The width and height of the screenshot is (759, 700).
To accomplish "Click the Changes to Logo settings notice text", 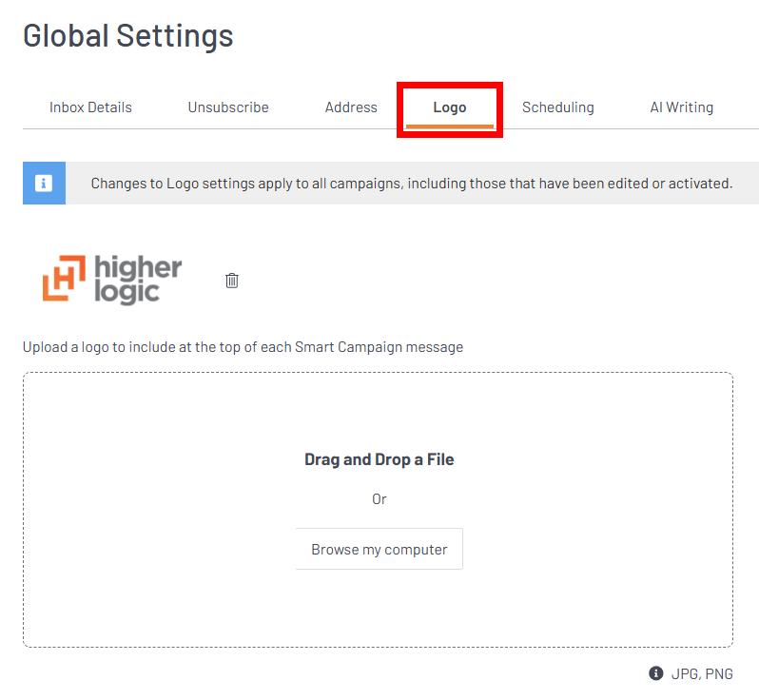I will (x=412, y=184).
